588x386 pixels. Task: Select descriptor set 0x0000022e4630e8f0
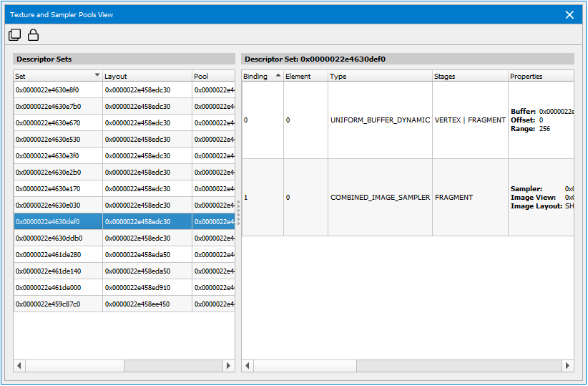tap(57, 90)
